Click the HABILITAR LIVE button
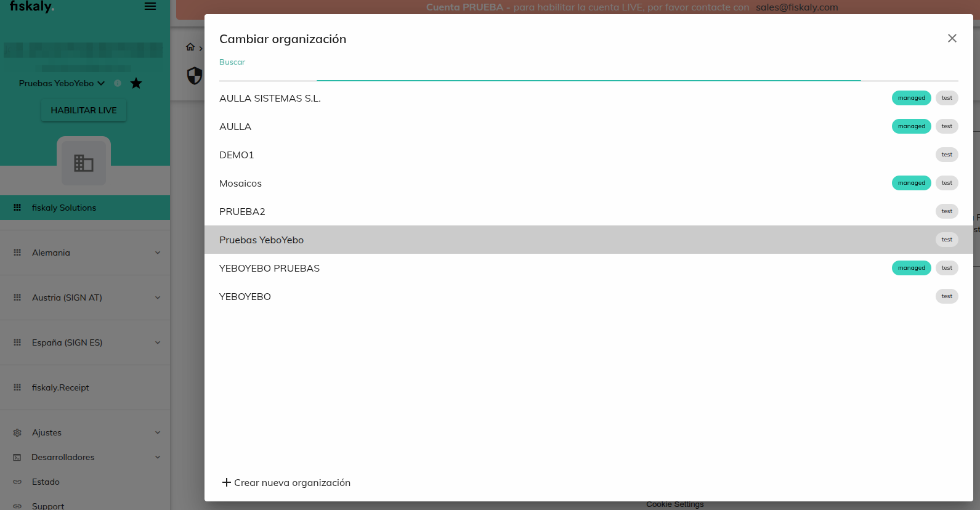 pos(84,110)
